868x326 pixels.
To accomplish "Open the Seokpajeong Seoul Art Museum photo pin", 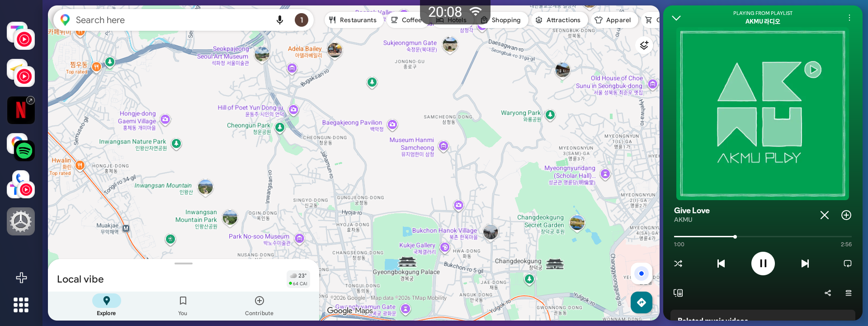I will tap(262, 54).
